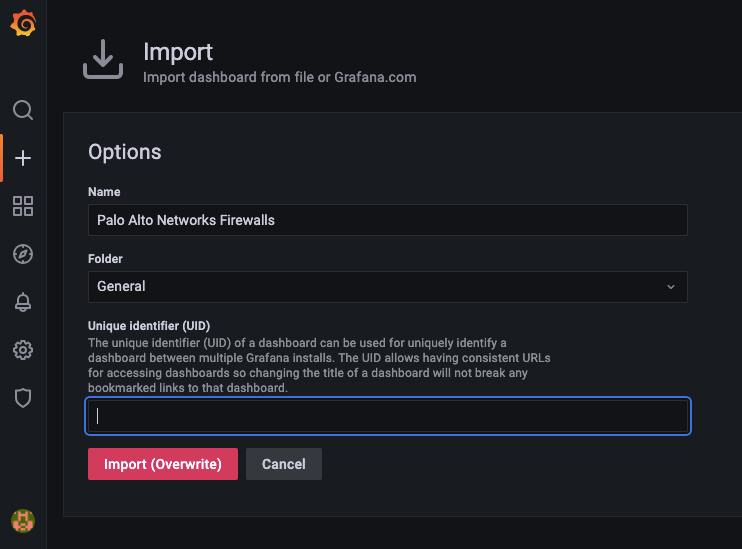Click the user avatar in sidebar
The image size is (742, 549).
[x=23, y=520]
